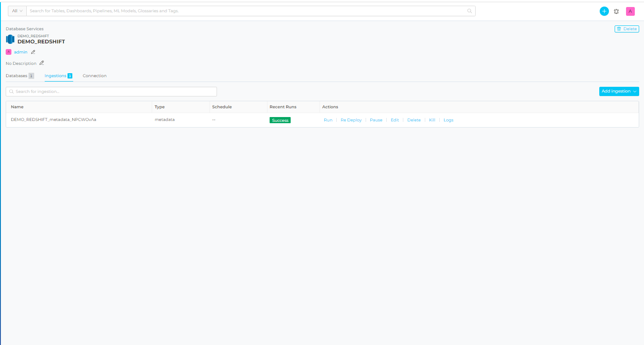Switch to the Databases tab

(x=17, y=76)
